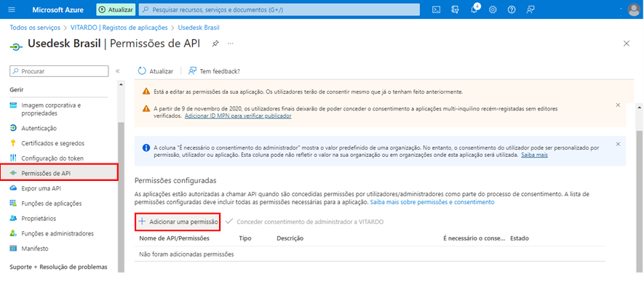Open the help question mark
This screenshot has width=644, height=287.
[512, 9]
